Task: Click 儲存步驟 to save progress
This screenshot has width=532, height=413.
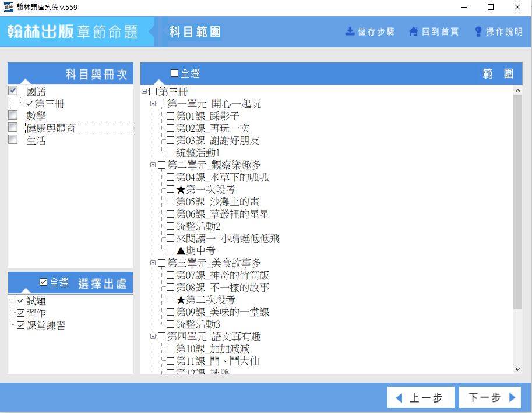Action: 370,32
